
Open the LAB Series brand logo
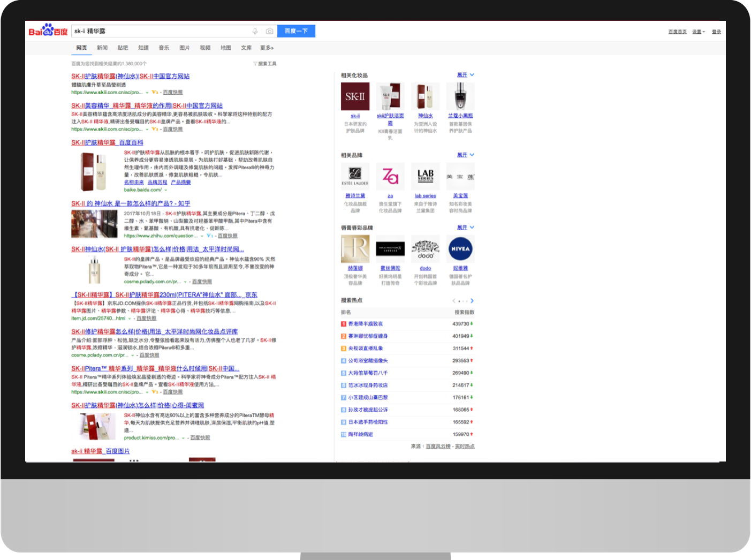[x=426, y=177]
